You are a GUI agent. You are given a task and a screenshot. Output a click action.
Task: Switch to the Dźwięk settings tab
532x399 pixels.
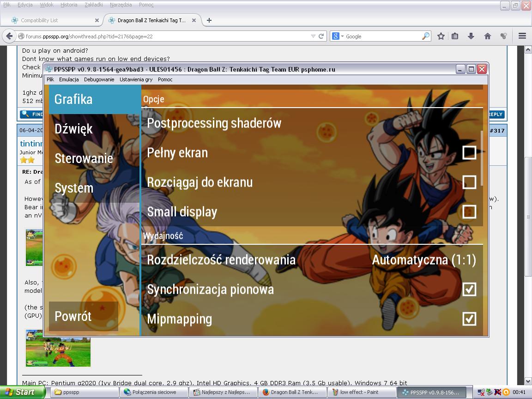click(74, 129)
